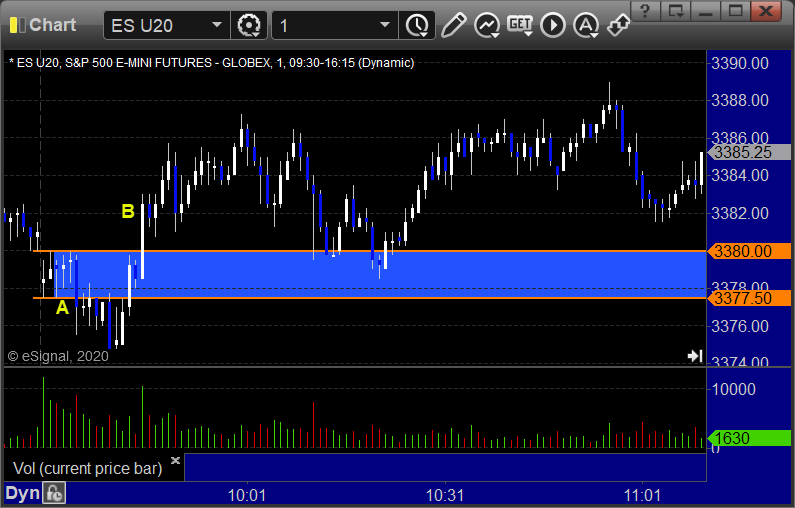Click the 10000 volume axis label

[734, 389]
